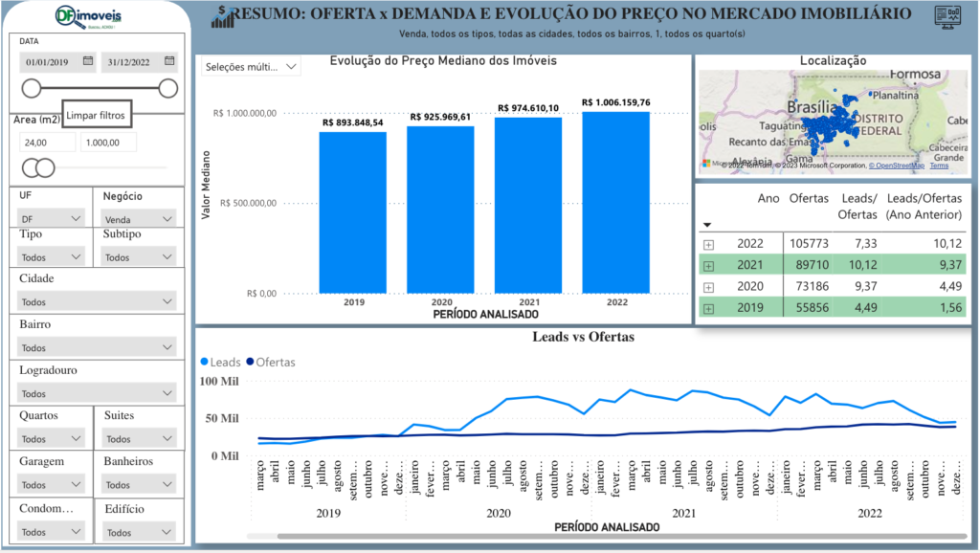The width and height of the screenshot is (980, 553).
Task: Open the Seleções múltiplas dropdown
Action: point(251,67)
